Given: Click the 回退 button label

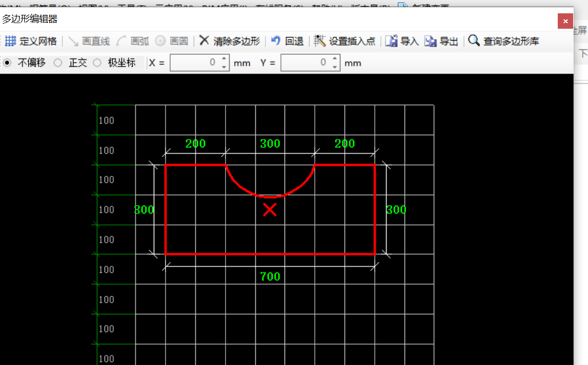Looking at the screenshot, I should [x=294, y=41].
